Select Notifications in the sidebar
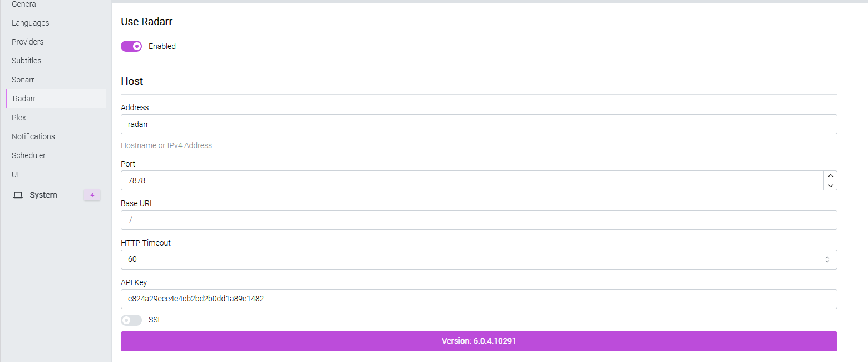868x362 pixels. [33, 136]
